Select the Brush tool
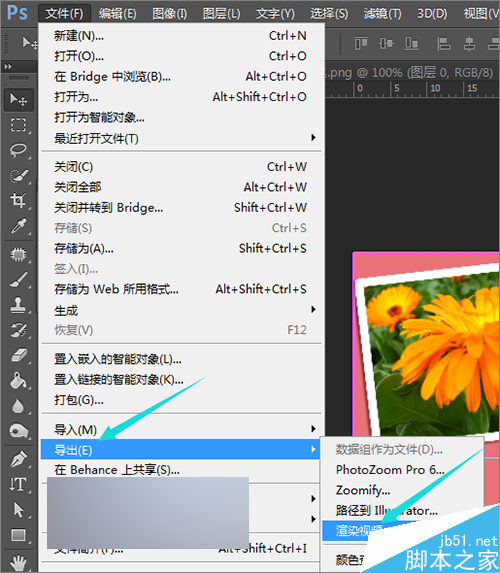The height and width of the screenshot is (573, 500). click(x=18, y=279)
